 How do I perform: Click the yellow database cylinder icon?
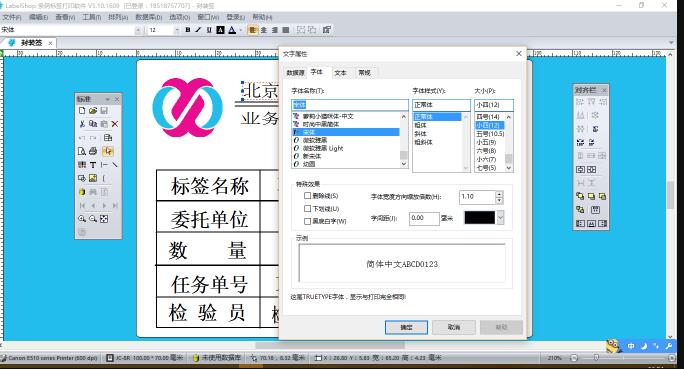(82, 192)
